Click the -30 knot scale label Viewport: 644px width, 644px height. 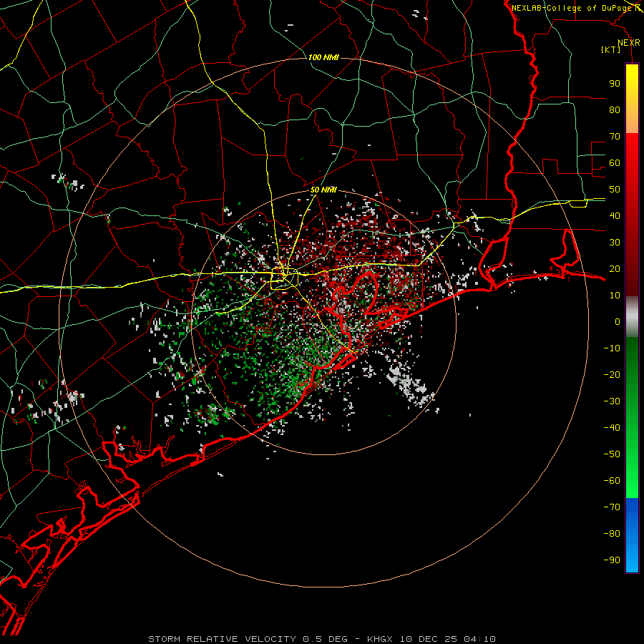(x=612, y=401)
